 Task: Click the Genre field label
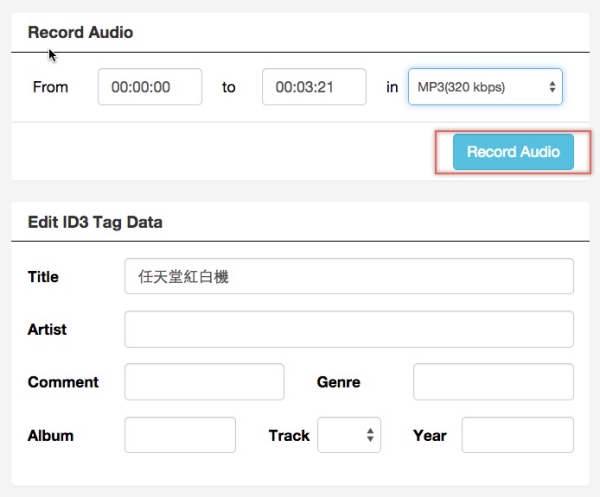click(x=338, y=382)
